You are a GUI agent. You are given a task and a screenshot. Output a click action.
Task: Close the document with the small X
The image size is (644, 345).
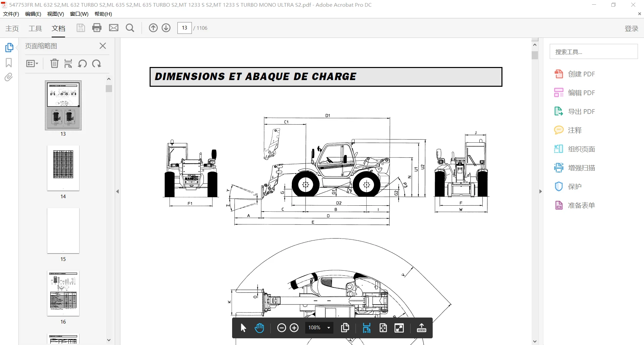(639, 14)
